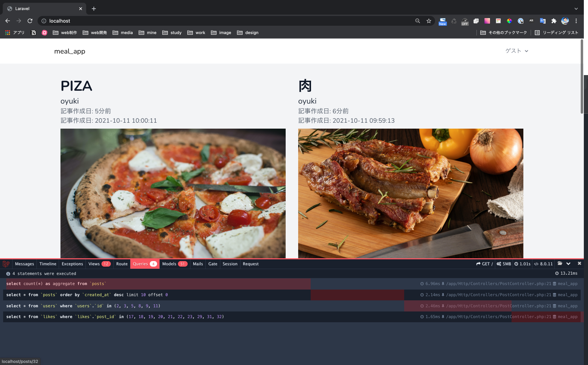Open the 1Password extension icon
This screenshot has width=588, height=365.
(520, 21)
